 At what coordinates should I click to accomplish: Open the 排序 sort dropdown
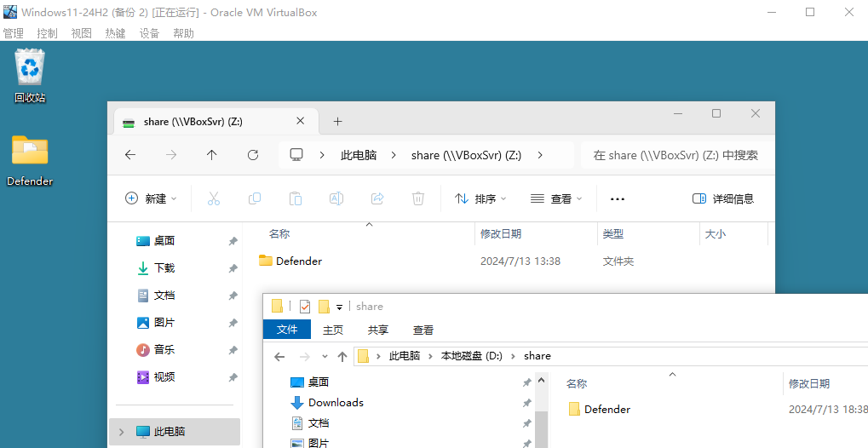tap(480, 198)
